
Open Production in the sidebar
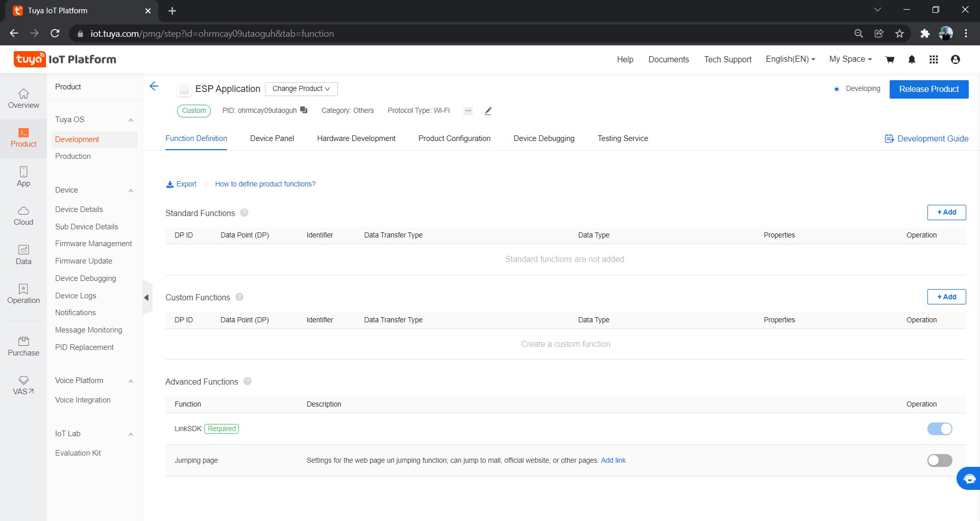coord(73,156)
